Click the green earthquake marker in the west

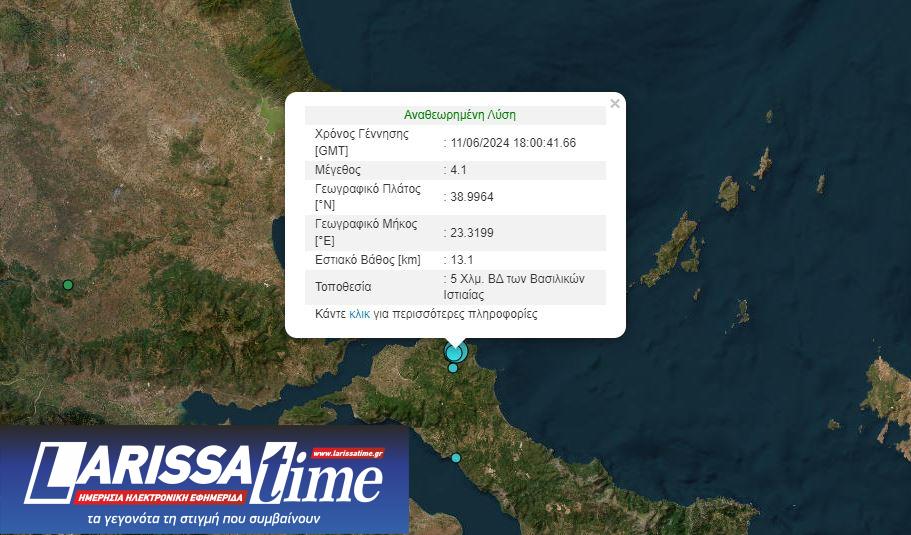point(68,285)
